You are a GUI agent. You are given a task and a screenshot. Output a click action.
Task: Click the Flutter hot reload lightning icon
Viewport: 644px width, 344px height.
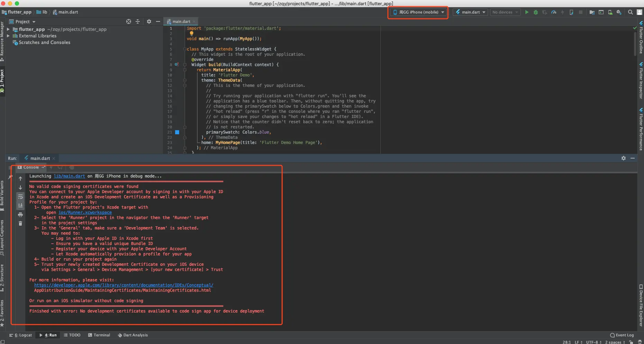(563, 12)
